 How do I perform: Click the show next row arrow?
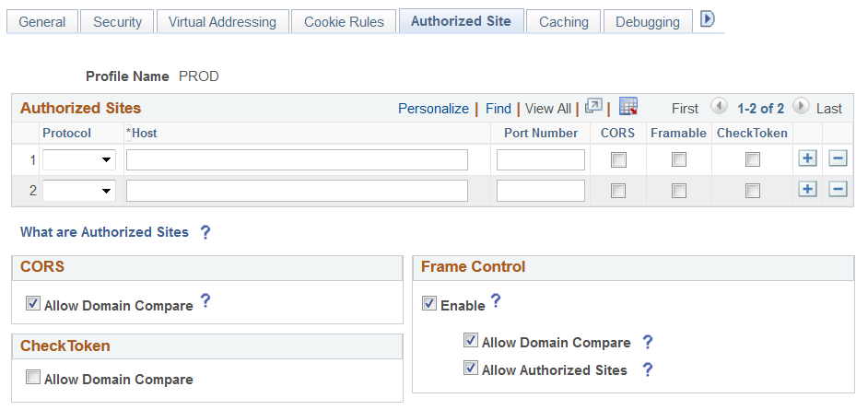801,107
